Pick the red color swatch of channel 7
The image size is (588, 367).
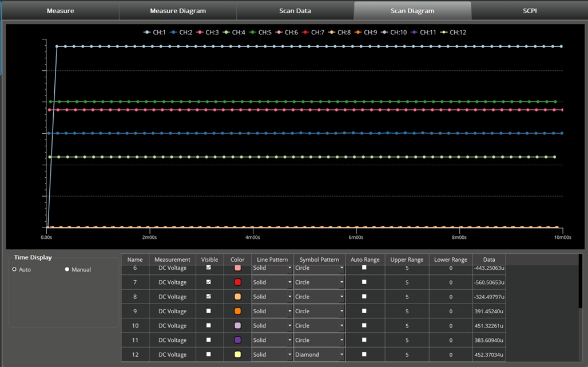coord(237,282)
